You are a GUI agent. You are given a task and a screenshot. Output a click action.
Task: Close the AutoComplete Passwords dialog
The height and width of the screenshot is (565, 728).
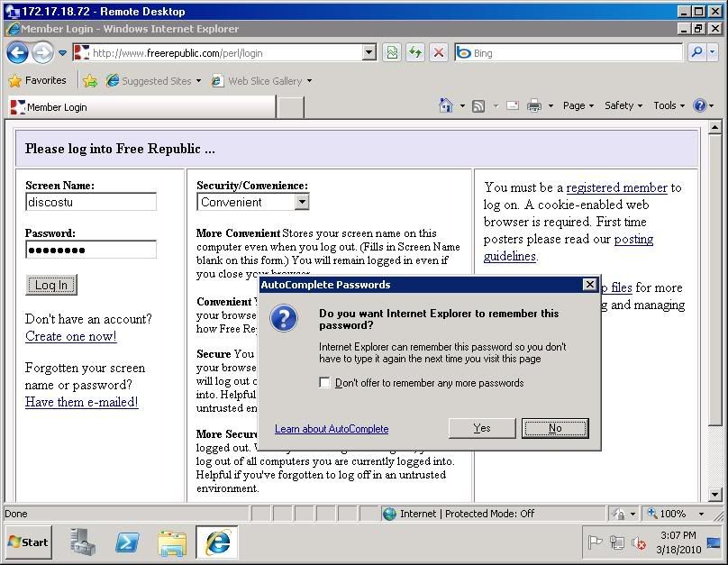pyautogui.click(x=589, y=284)
